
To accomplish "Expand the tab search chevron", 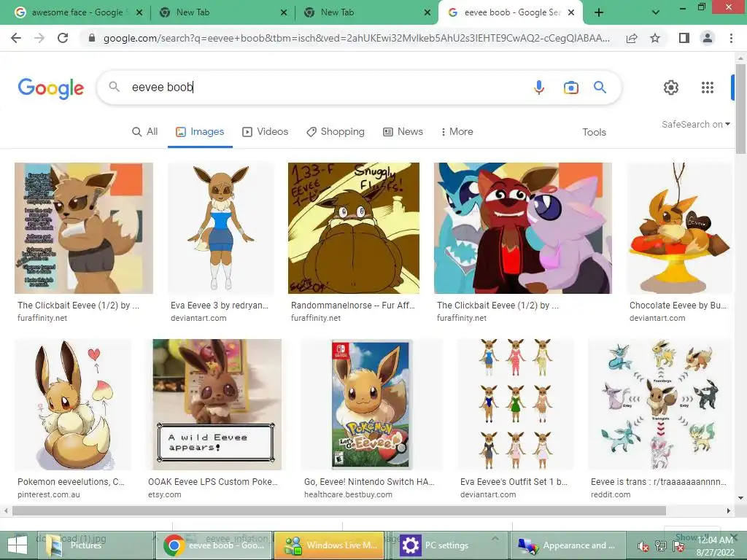I will click(656, 12).
